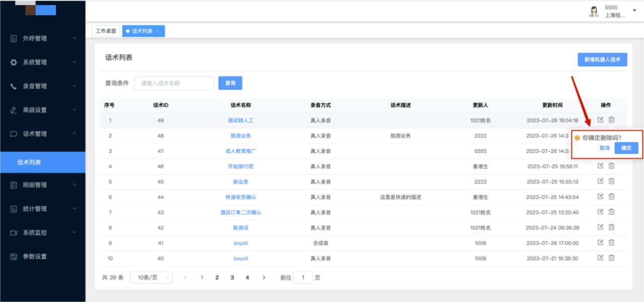Open the 测试转人工 script link
Screen dimensions: 644x302
[x=240, y=121]
